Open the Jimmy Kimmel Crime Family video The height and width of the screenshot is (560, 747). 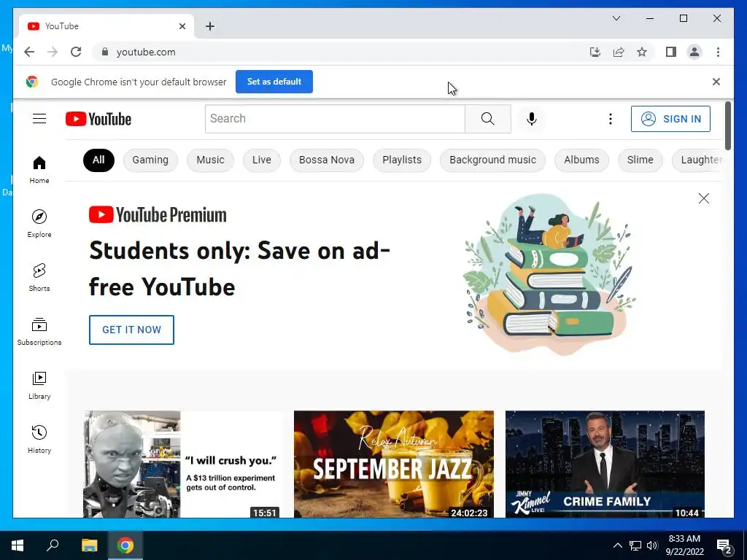pyautogui.click(x=605, y=464)
